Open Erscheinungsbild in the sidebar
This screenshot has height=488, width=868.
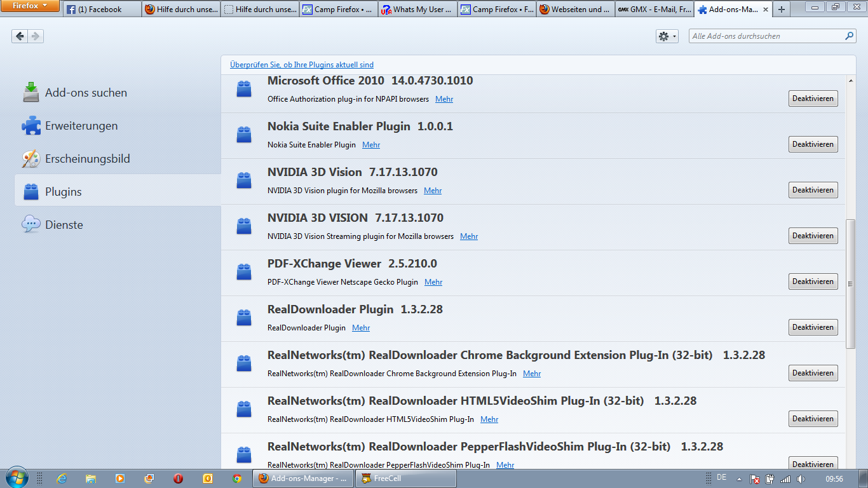(x=87, y=159)
